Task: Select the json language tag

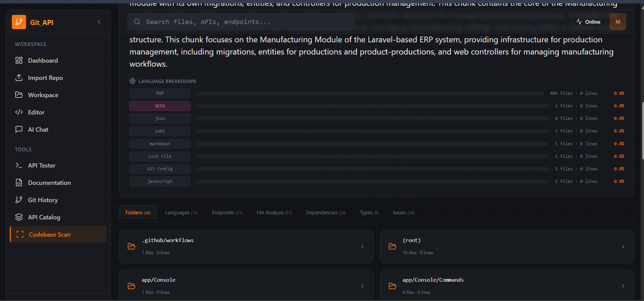Action: pyautogui.click(x=160, y=119)
